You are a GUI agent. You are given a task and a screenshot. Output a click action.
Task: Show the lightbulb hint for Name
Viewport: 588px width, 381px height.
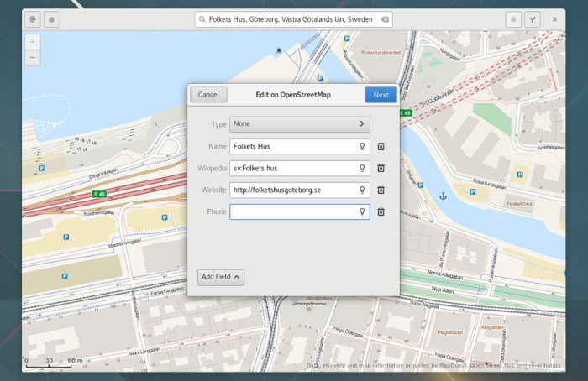[362, 146]
